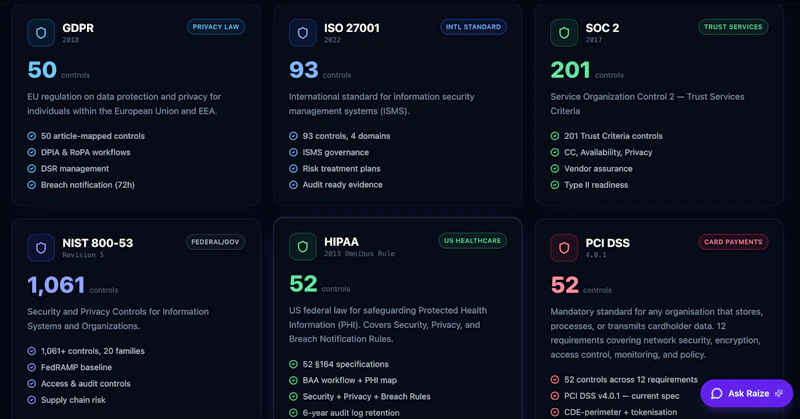
Task: Click the CARD PAYMENTS badge
Action: pyautogui.click(x=733, y=242)
